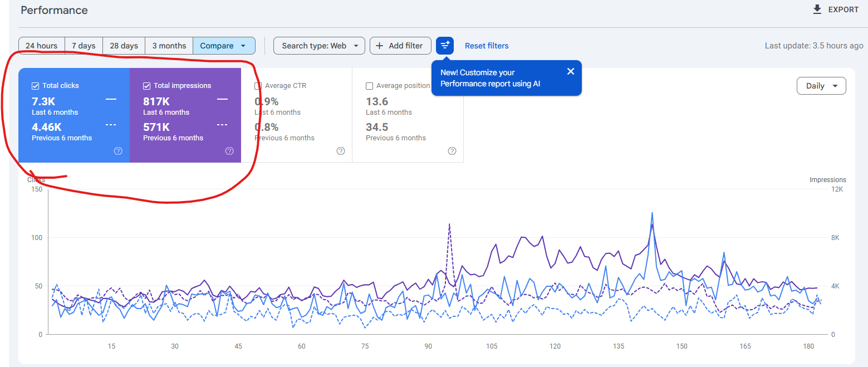Click the 817K total impressions value
Screen dimensions: 868x367
[x=156, y=101]
